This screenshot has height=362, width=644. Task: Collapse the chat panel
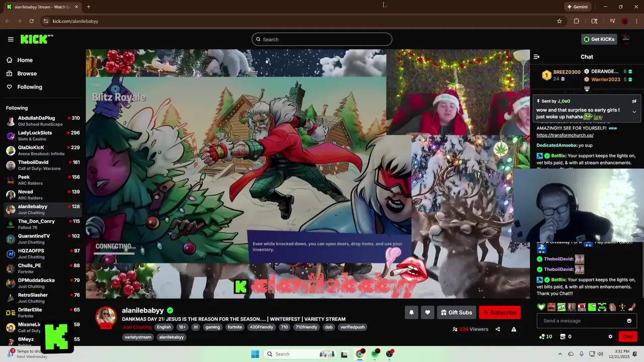click(x=536, y=57)
